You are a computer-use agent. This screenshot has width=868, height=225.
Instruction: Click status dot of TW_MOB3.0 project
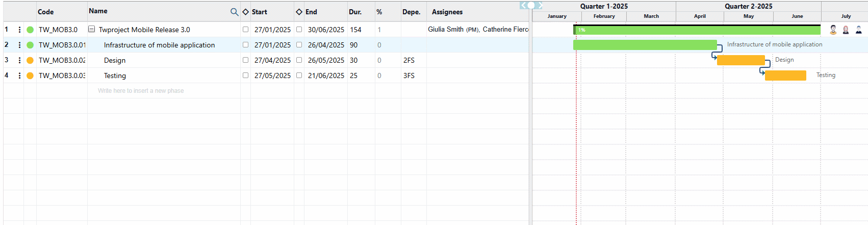(30, 30)
